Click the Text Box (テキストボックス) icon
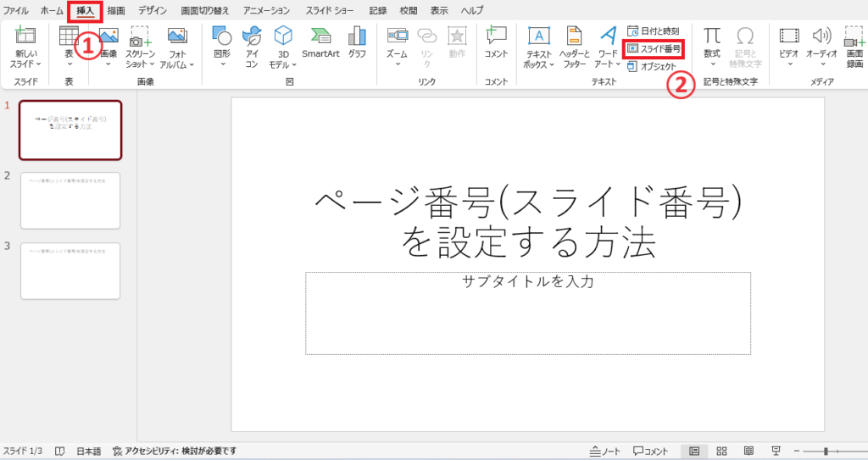 coord(538,36)
